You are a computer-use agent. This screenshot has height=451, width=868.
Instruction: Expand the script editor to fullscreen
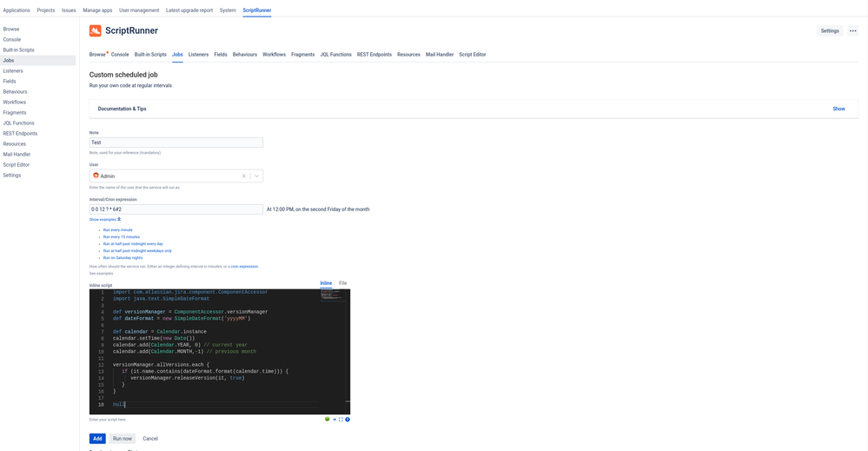pyautogui.click(x=341, y=420)
